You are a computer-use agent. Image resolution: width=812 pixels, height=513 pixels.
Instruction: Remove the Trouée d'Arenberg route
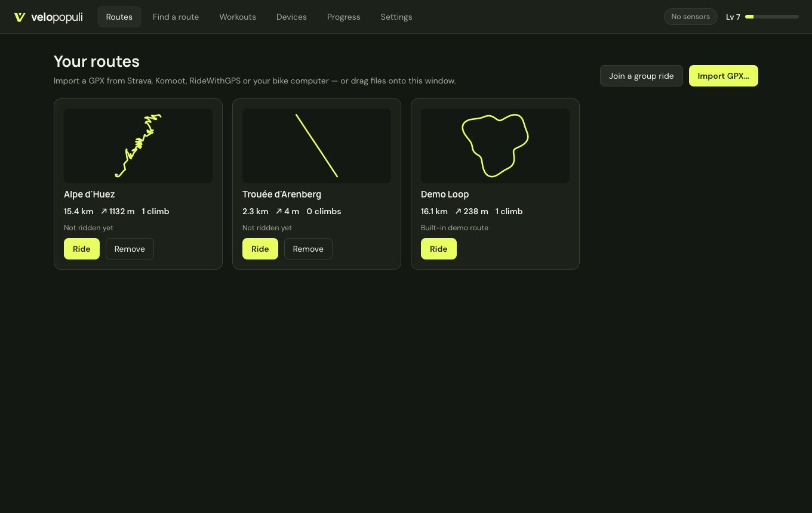308,249
